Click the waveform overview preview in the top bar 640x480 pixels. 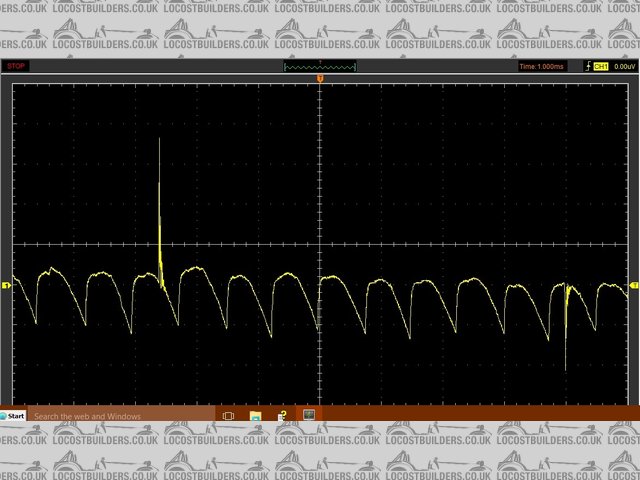[320, 67]
